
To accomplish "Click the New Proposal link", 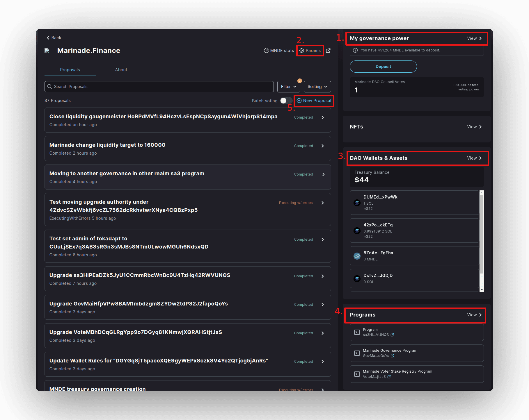I will tap(314, 101).
